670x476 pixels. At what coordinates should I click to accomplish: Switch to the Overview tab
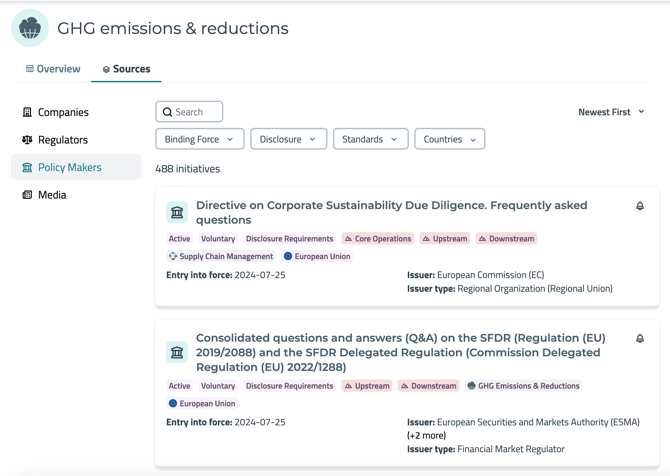(53, 69)
